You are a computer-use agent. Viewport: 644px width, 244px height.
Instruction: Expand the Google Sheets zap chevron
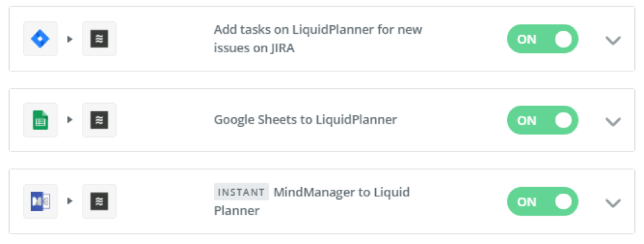coord(613,121)
